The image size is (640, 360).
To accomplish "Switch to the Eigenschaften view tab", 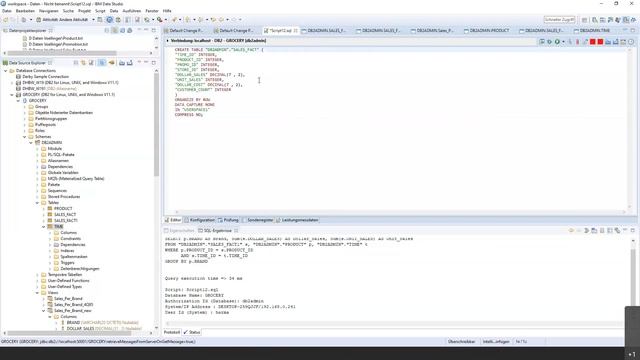I will [179, 231].
